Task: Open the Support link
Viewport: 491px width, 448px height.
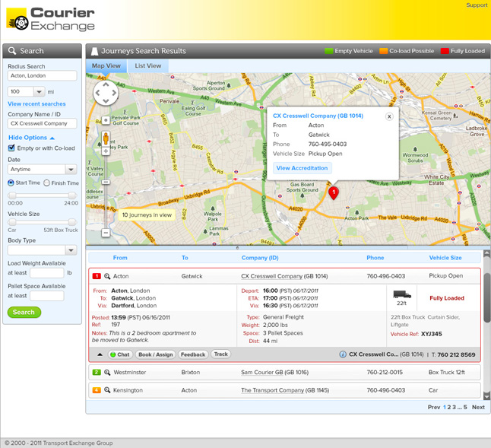Action: [477, 5]
